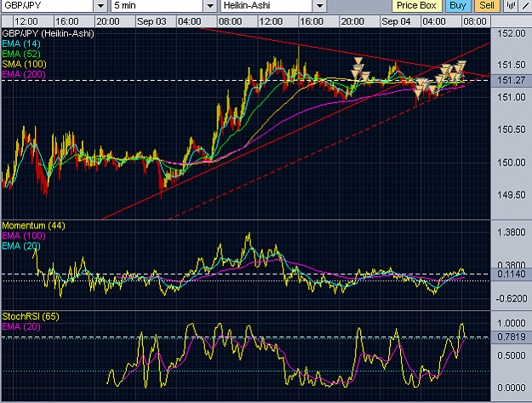Image resolution: width=532 pixels, height=403 pixels.
Task: Click the StochRSI value marker 0.7819
Action: (x=511, y=337)
